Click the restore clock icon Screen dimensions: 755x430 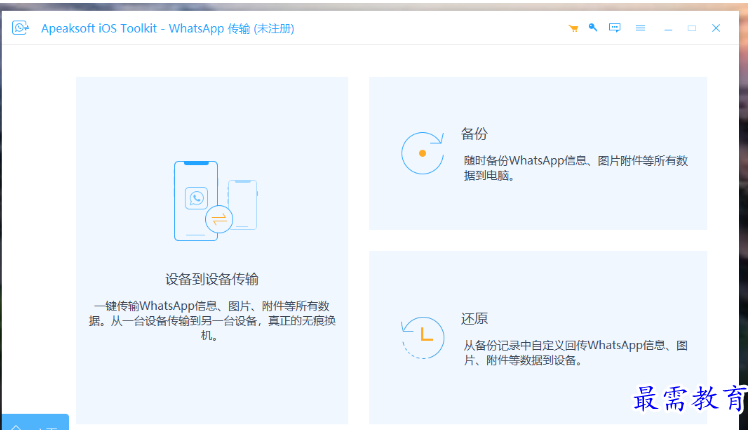click(x=423, y=338)
